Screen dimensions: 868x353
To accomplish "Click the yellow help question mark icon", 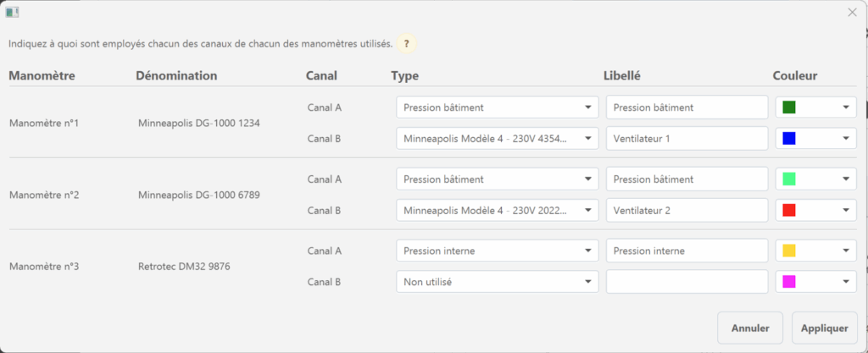I will pyautogui.click(x=408, y=43).
